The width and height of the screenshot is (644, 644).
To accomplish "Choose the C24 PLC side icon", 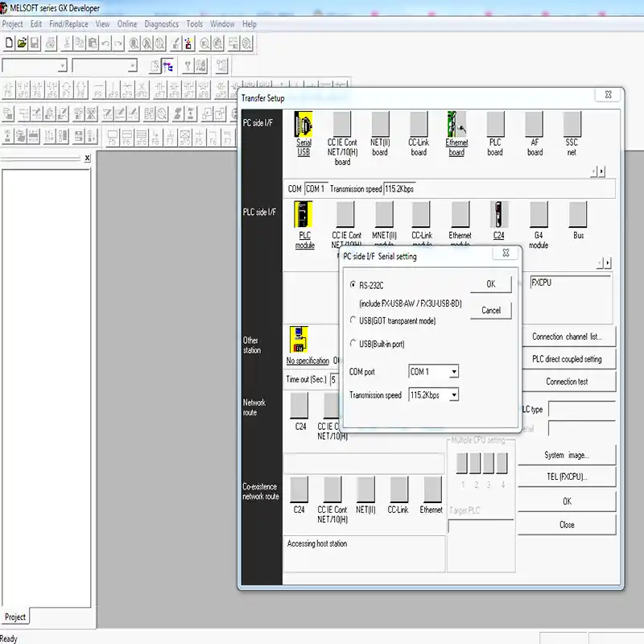I will pyautogui.click(x=499, y=215).
